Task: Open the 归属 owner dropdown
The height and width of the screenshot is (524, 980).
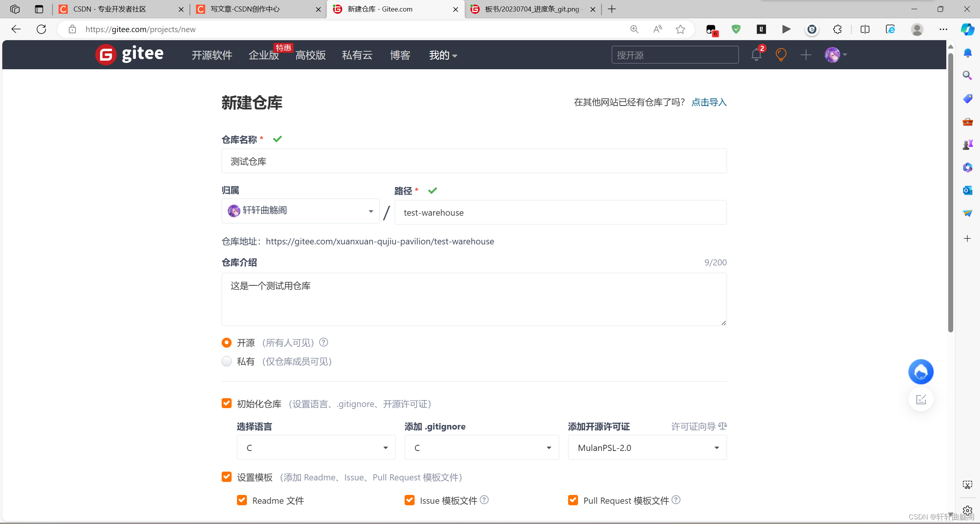Action: pyautogui.click(x=301, y=211)
